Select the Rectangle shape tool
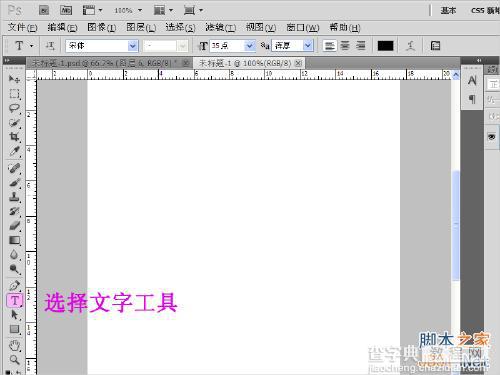500x375 pixels. point(14,329)
